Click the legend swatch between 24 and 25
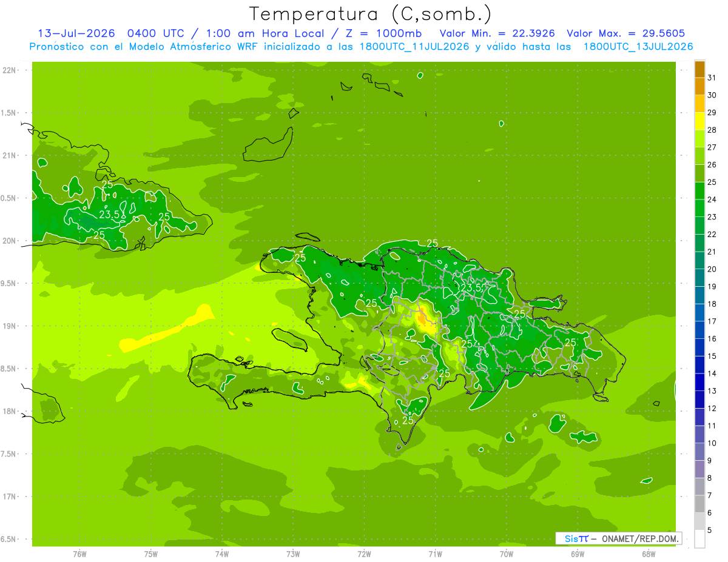This screenshot has width=728, height=562. coord(699,191)
